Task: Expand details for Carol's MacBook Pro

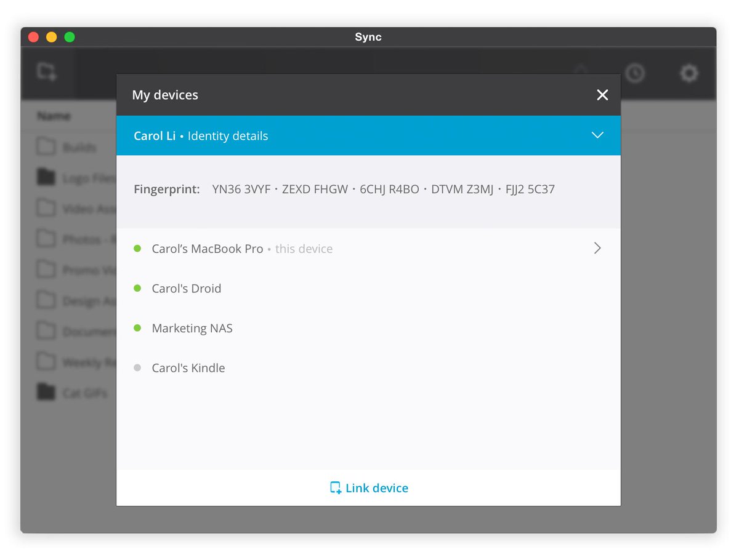Action: [596, 248]
